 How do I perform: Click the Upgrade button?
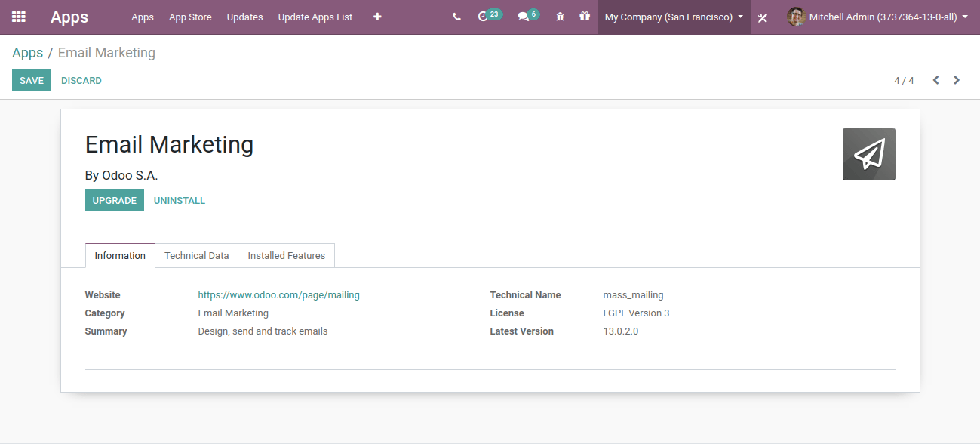pos(115,200)
